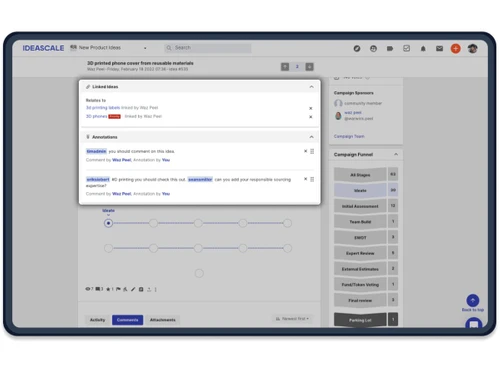
Task: Go to previous idea arrow button
Action: click(285, 67)
